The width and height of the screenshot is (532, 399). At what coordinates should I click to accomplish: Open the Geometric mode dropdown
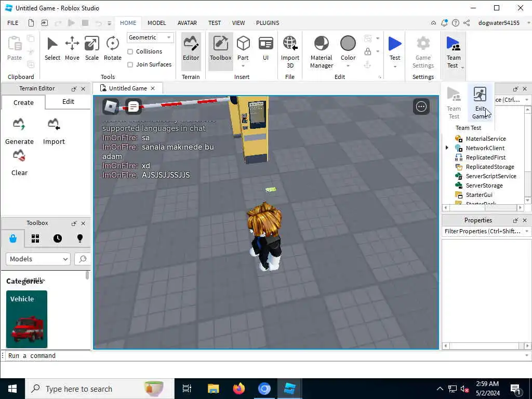point(150,37)
